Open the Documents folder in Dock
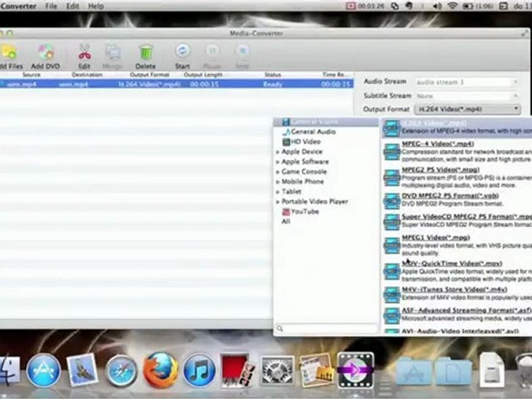Image resolution: width=532 pixels, height=399 pixels. click(x=454, y=371)
